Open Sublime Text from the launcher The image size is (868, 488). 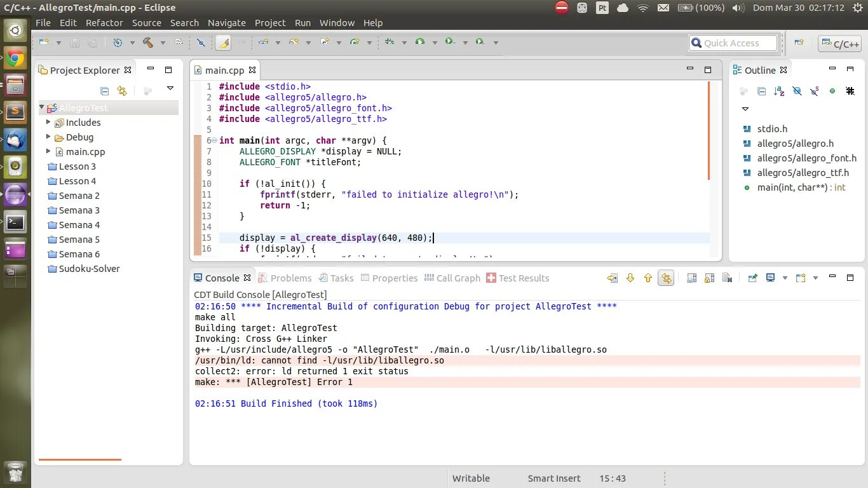point(15,113)
